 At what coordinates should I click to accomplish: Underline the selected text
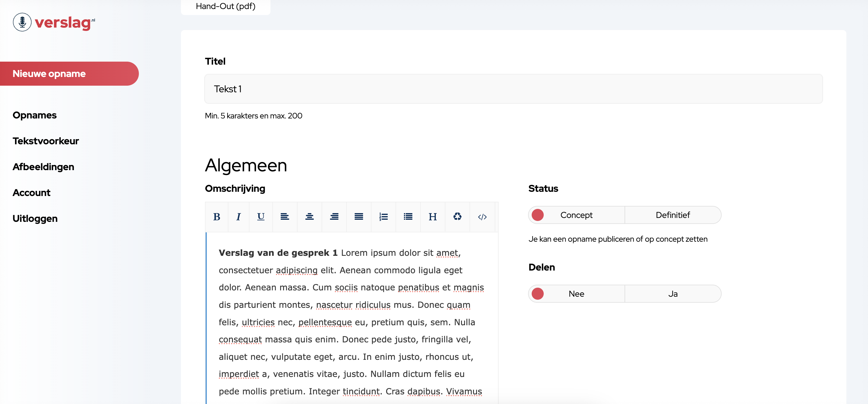(261, 217)
